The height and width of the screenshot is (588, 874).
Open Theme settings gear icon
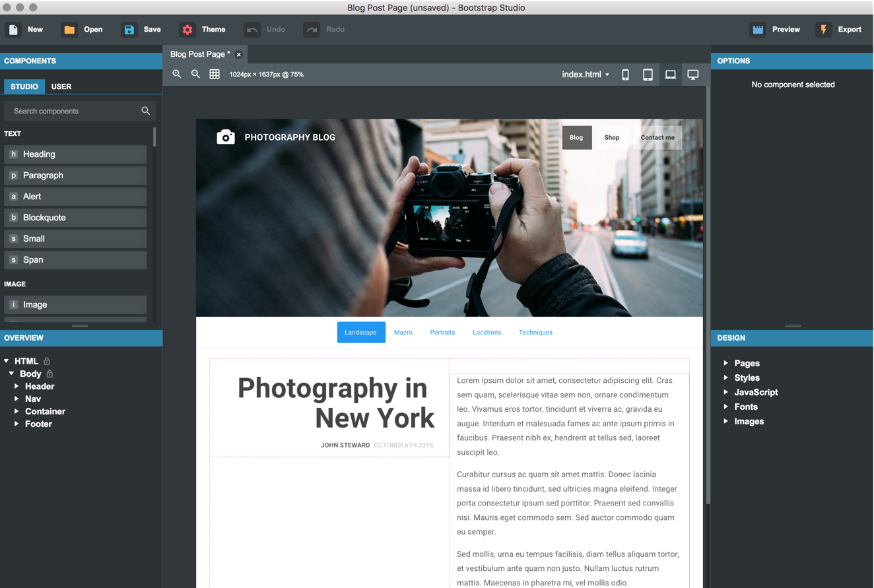coord(187,30)
